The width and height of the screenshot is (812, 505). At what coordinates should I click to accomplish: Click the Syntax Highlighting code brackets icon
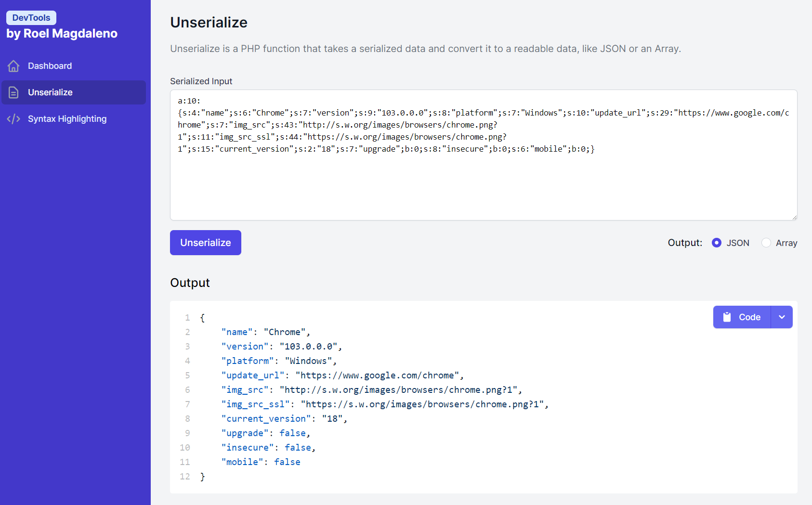13,119
